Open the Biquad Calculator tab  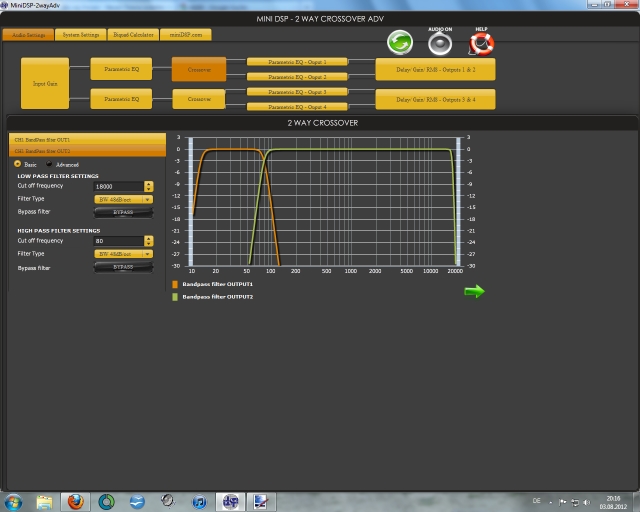(133, 35)
